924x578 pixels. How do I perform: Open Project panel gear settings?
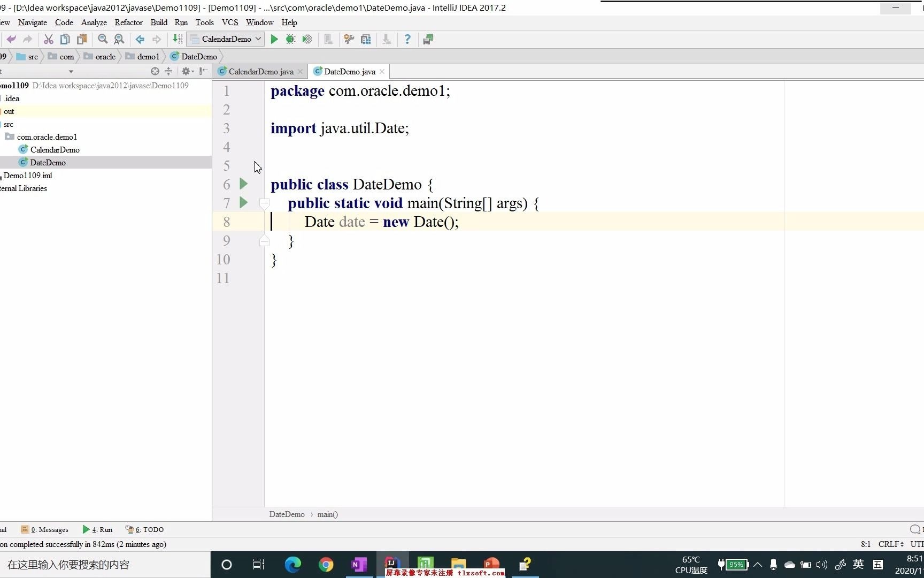[187, 71]
